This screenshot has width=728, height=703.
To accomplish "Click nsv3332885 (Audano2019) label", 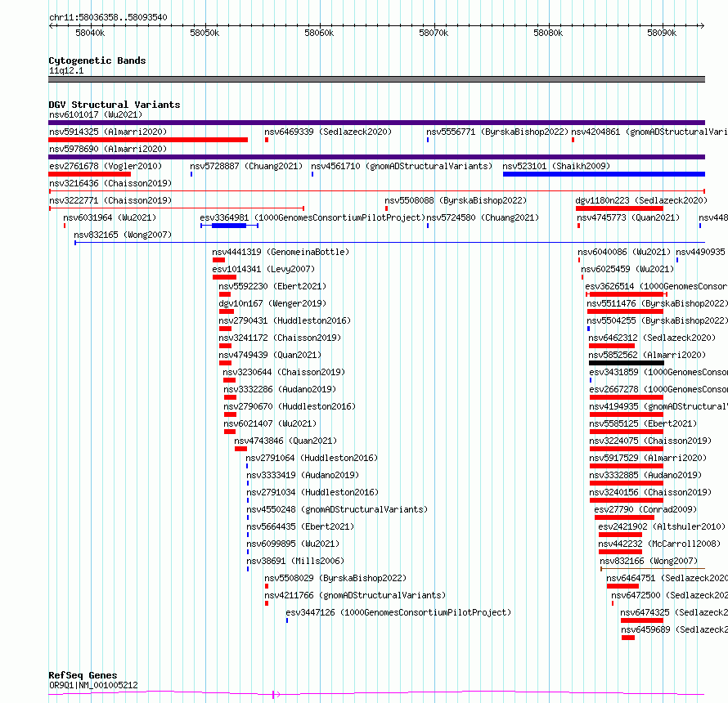I will (645, 475).
